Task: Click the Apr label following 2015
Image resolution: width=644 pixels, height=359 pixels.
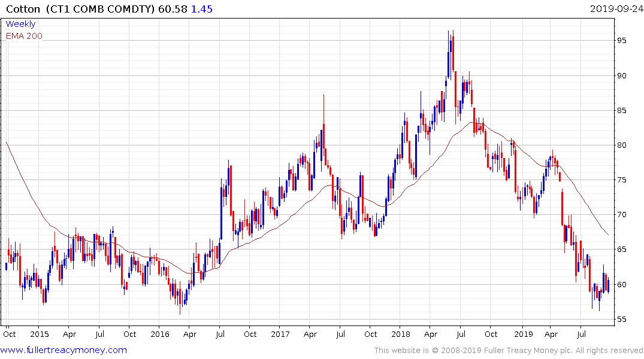Action: pos(69,334)
